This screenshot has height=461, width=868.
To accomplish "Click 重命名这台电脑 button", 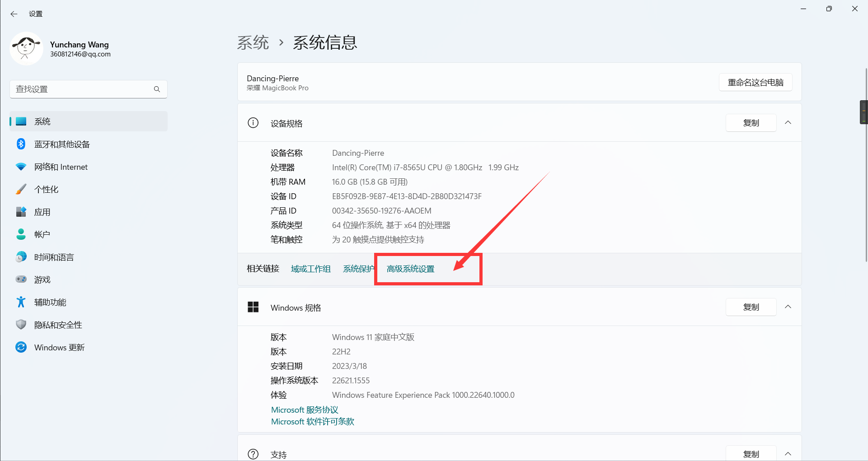I will tap(755, 82).
